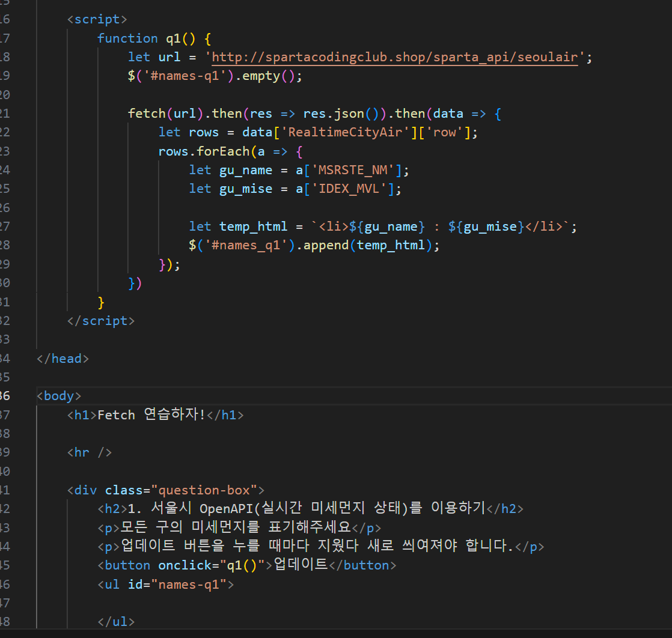Click the 'row' string key
The height and width of the screenshot is (638, 672).
444,132
